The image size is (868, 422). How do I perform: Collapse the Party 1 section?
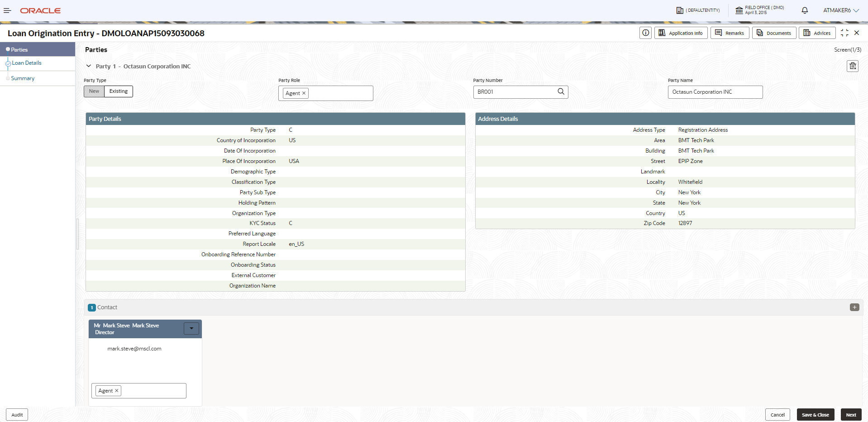click(x=89, y=66)
